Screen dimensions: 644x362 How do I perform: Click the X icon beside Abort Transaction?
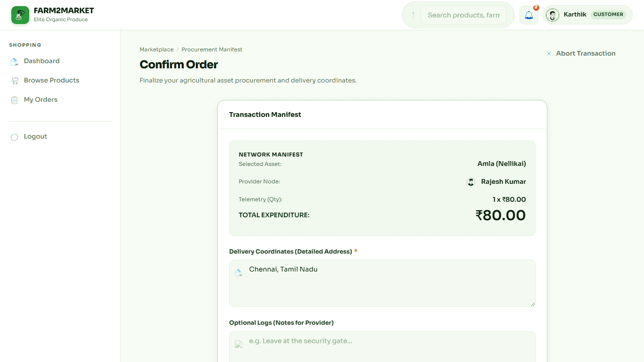pyautogui.click(x=549, y=54)
